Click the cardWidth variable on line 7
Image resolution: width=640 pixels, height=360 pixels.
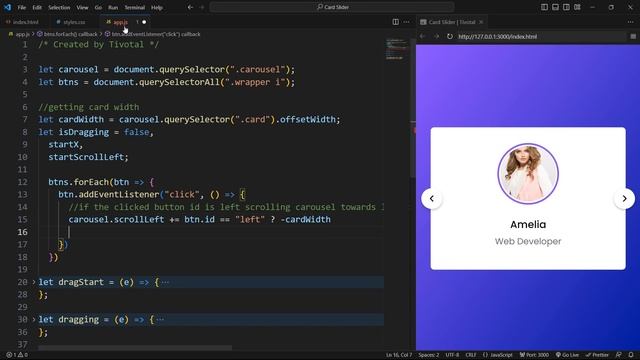(x=81, y=120)
